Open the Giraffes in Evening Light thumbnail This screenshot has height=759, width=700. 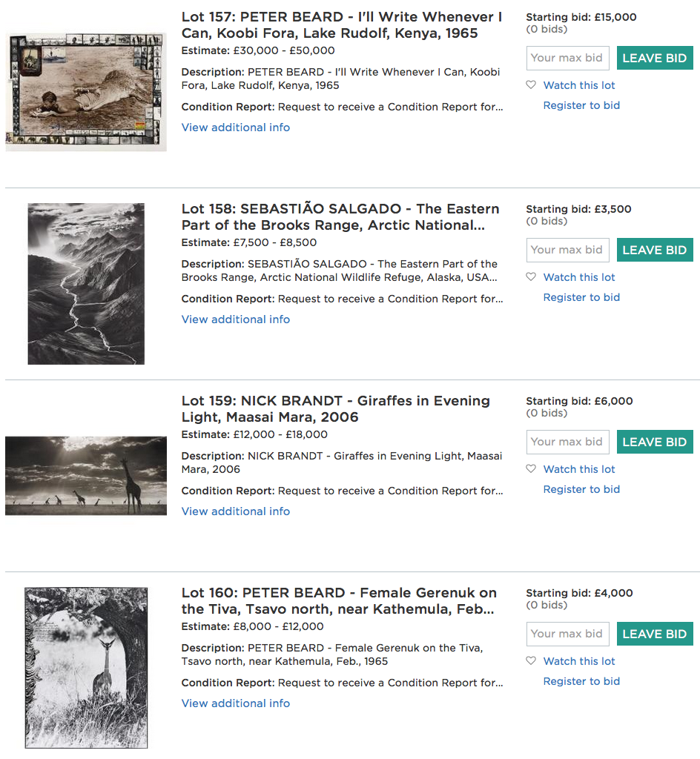click(86, 475)
